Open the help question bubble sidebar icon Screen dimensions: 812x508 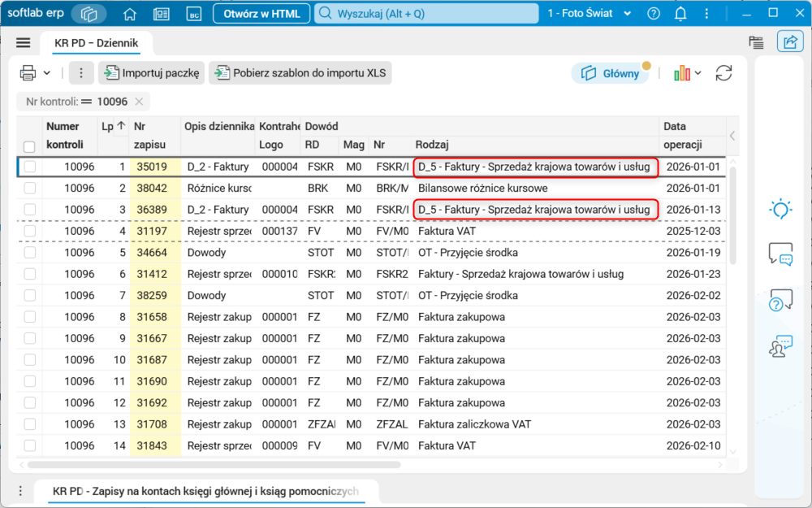[x=780, y=300]
